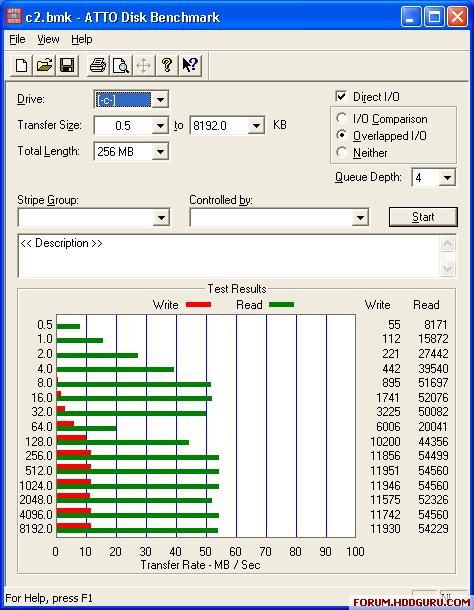This screenshot has height=610, width=474.
Task: Select the Neither radio button
Action: point(342,152)
